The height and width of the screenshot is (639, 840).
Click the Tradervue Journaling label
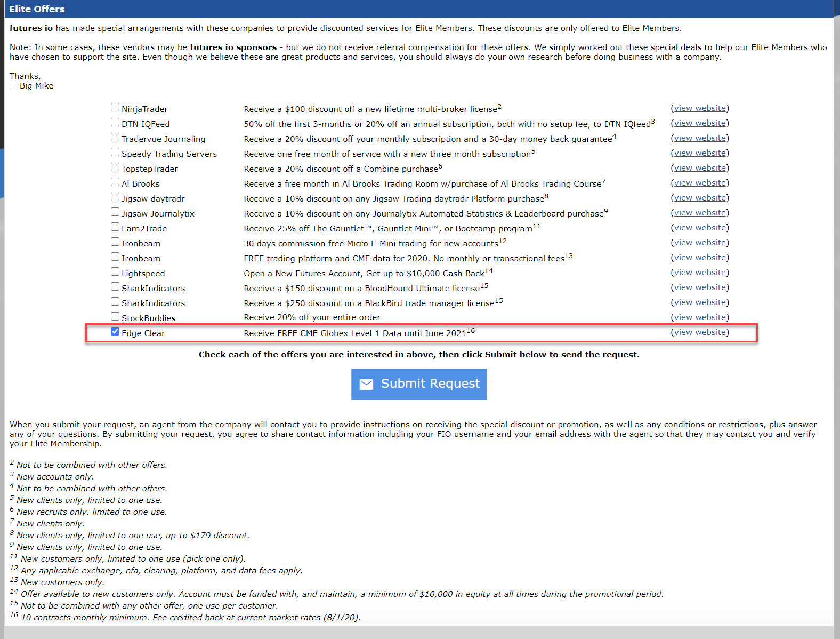[x=163, y=139]
